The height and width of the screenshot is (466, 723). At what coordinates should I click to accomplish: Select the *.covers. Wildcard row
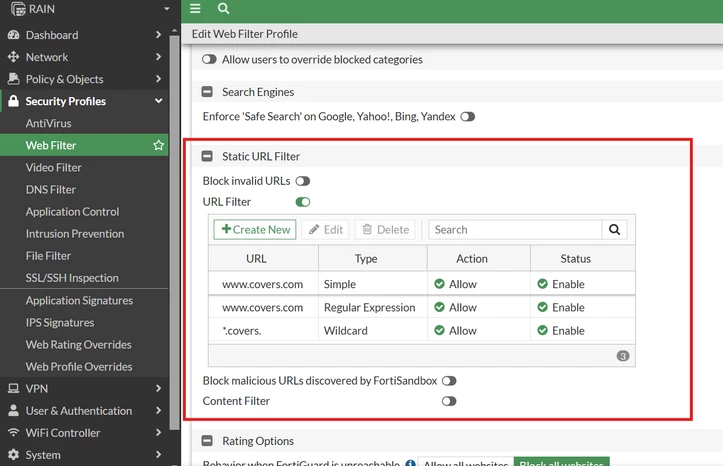coord(422,330)
